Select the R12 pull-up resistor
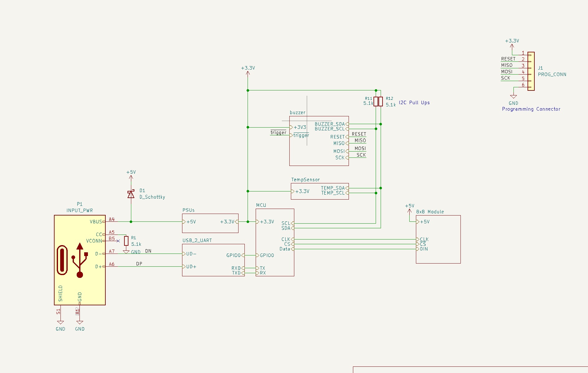Viewport: 588px width, 373px height. click(x=381, y=101)
